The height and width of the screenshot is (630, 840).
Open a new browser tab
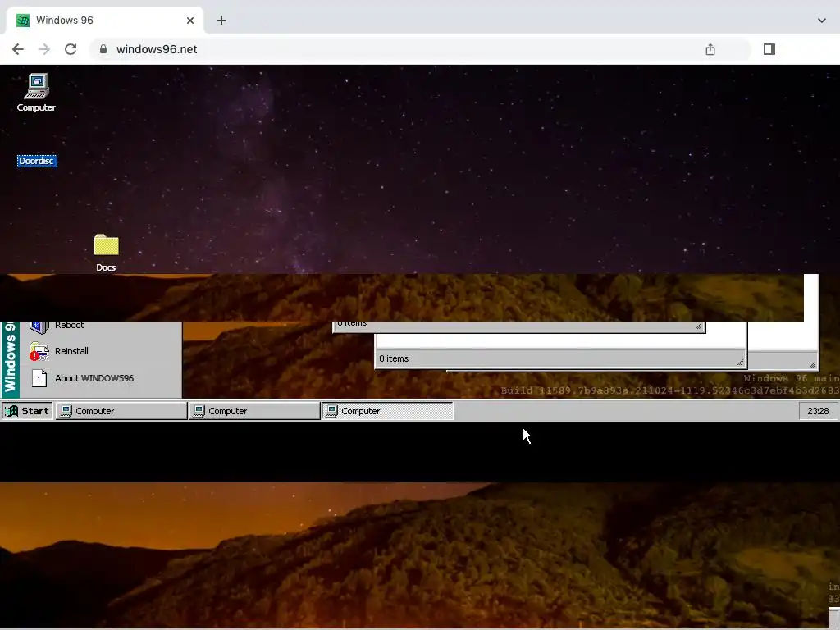coord(221,21)
